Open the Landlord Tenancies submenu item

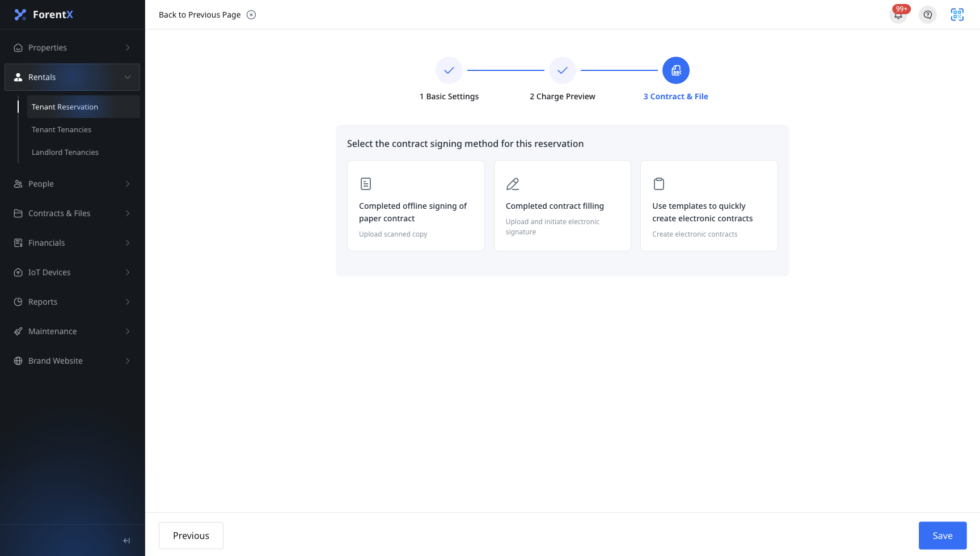pos(83,152)
